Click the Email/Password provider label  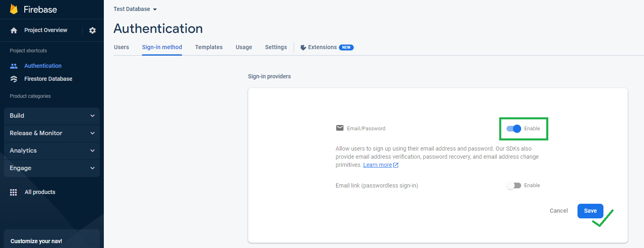[x=366, y=128]
